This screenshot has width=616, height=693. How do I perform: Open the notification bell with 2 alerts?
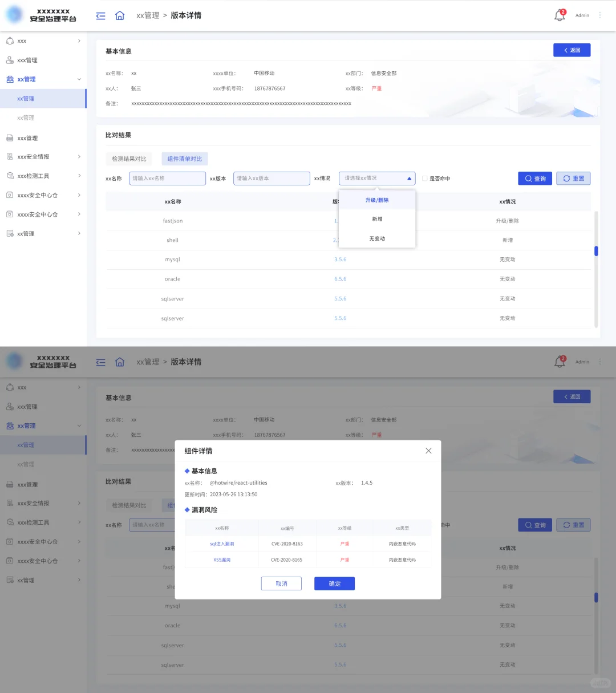point(559,15)
